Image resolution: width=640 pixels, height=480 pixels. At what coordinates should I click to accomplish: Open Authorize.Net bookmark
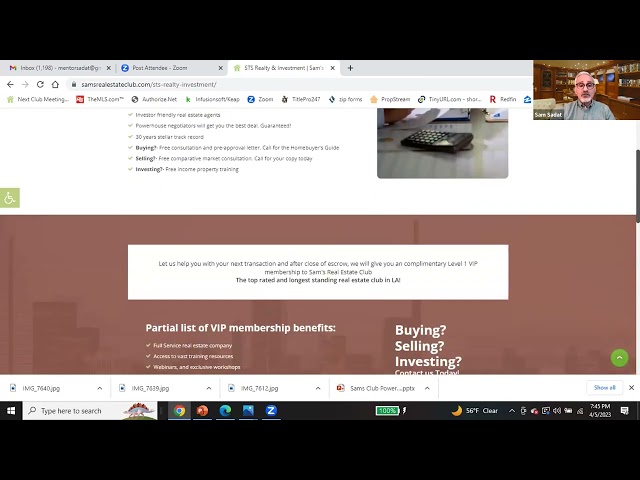click(154, 99)
